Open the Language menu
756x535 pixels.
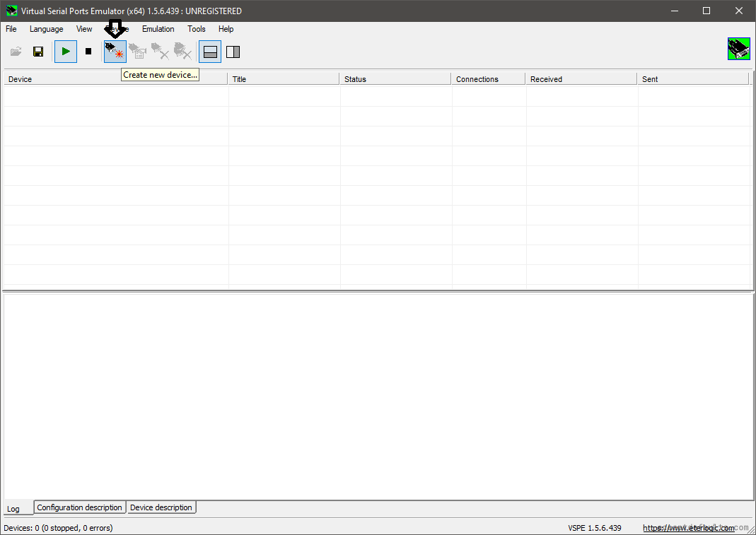46,29
